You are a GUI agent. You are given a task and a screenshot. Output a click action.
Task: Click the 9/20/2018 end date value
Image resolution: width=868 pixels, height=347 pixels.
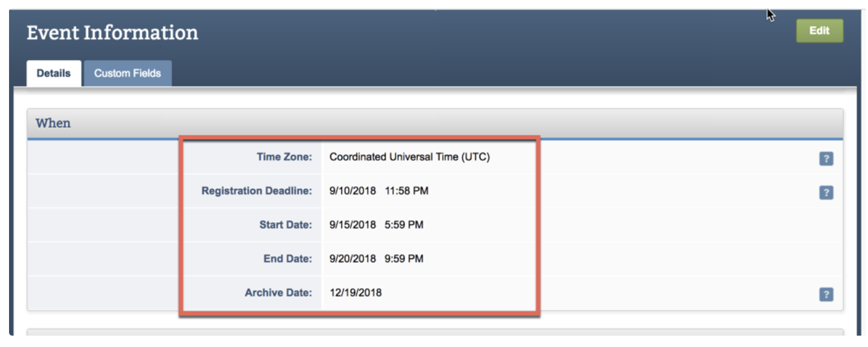(352, 259)
